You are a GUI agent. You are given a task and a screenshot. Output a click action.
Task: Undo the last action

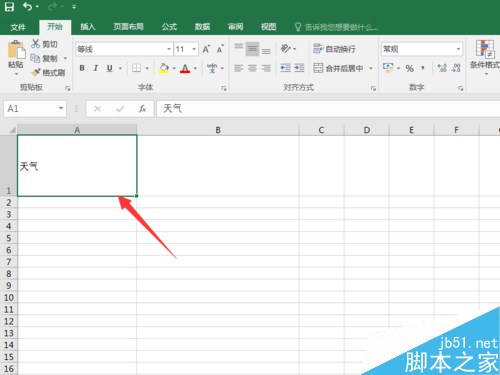[x=28, y=6]
